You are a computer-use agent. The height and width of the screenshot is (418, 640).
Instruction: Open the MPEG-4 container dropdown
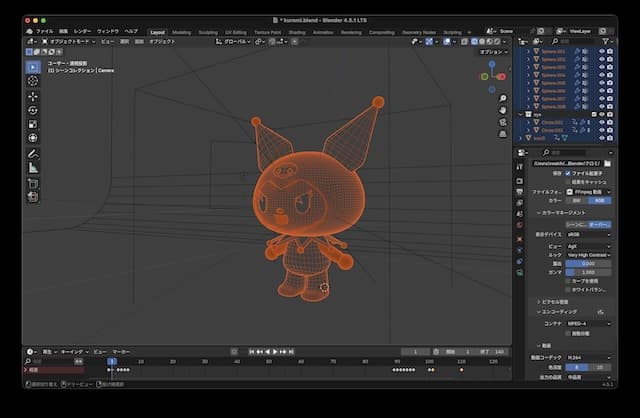(x=588, y=323)
